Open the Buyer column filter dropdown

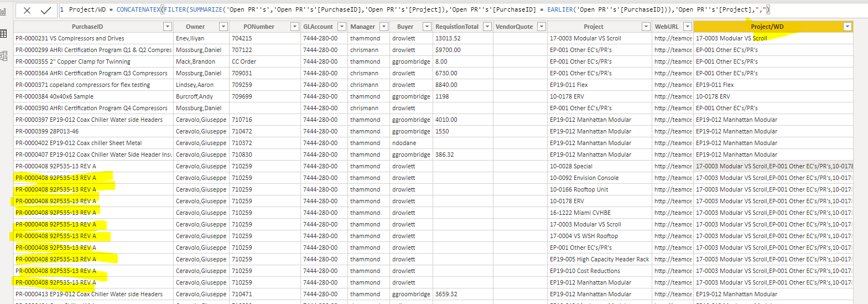[x=427, y=27]
